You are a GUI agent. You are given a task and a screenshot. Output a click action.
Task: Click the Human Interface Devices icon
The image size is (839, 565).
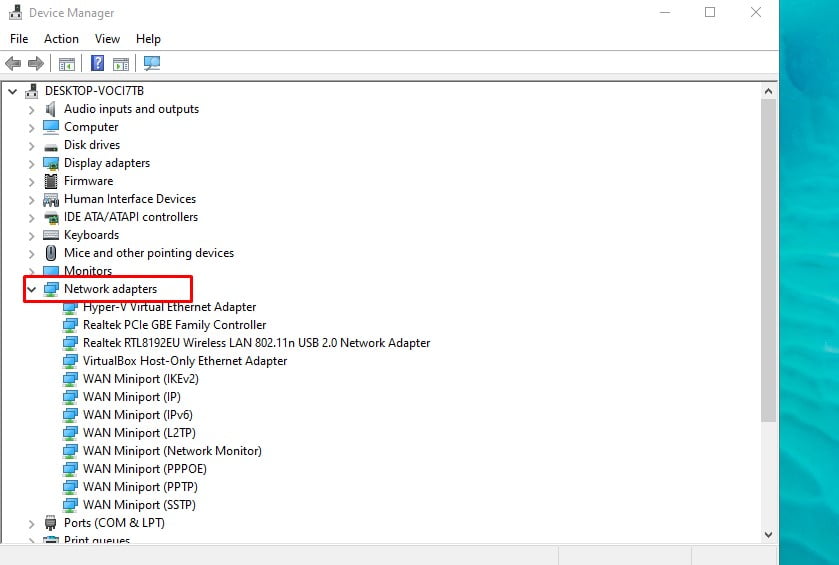tap(51, 200)
